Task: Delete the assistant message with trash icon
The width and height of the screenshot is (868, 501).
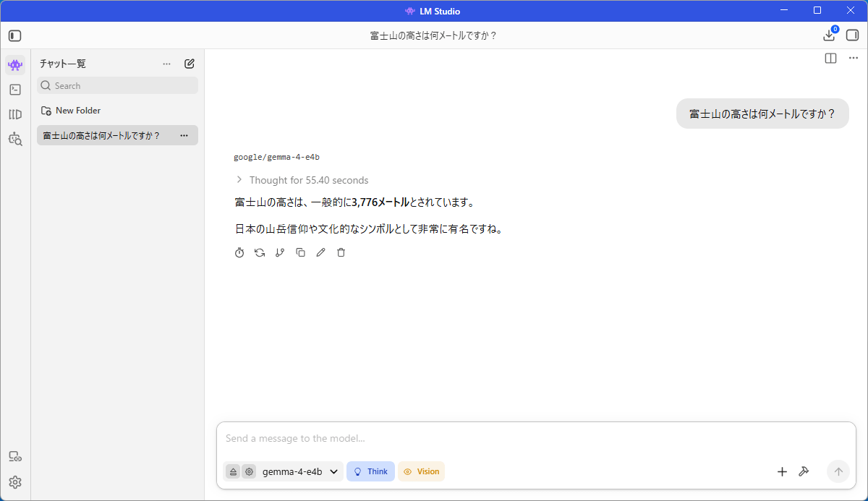Action: pyautogui.click(x=341, y=252)
